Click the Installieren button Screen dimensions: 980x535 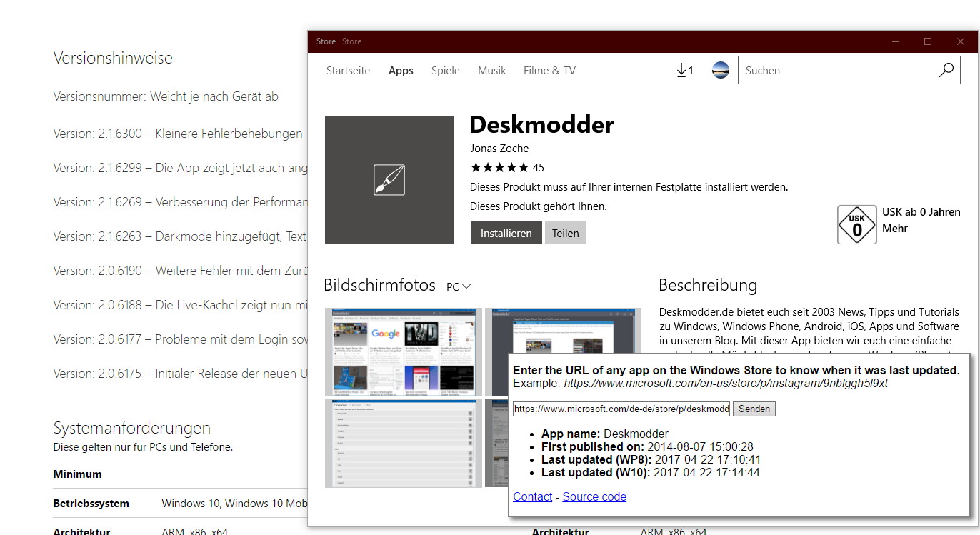(x=506, y=233)
